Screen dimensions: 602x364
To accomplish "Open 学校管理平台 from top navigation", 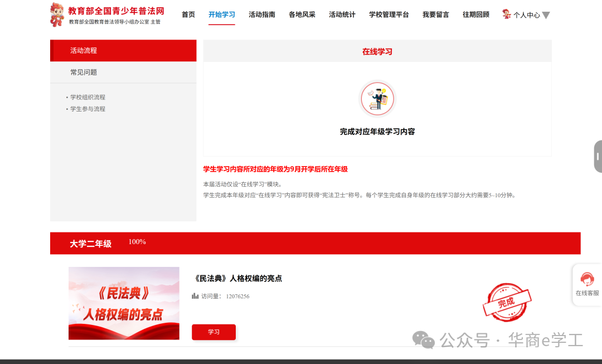I will [x=389, y=14].
